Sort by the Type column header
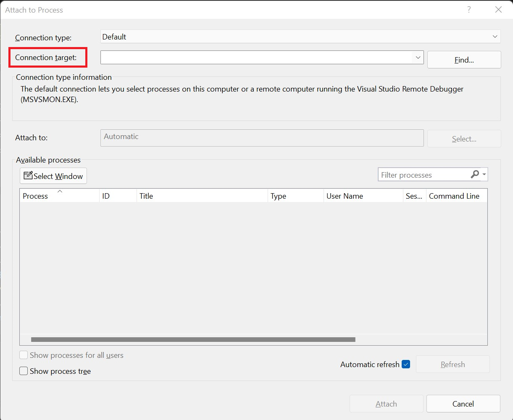Viewport: 513px width, 420px height. 296,196
